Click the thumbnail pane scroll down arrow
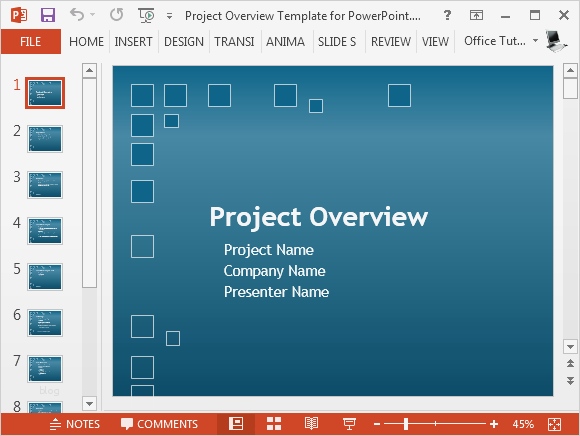The image size is (580, 436). click(89, 403)
